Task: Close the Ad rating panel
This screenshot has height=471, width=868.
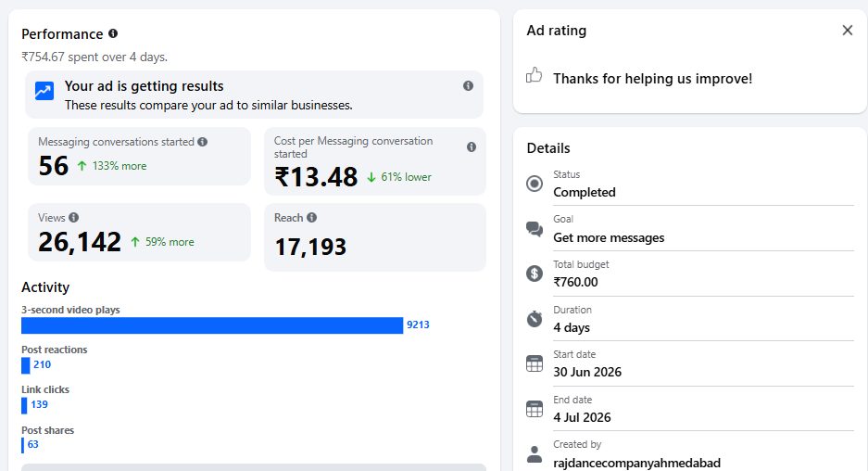Action: 847,31
